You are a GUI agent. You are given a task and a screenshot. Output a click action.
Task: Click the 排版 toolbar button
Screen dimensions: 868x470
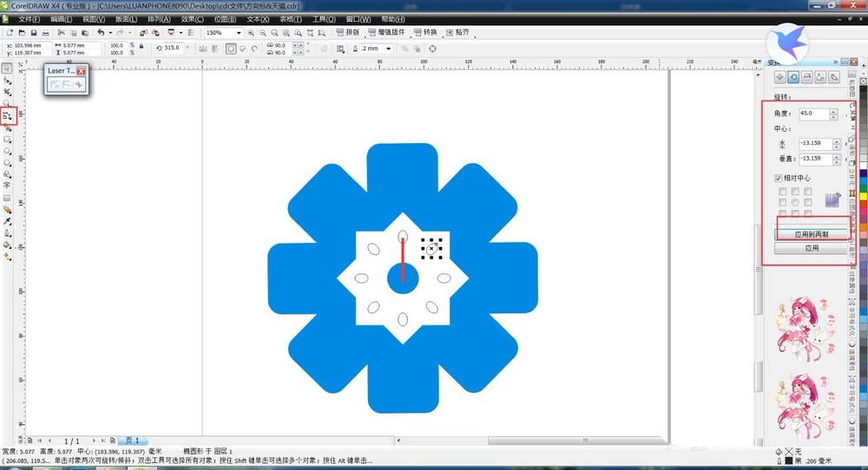click(x=348, y=33)
